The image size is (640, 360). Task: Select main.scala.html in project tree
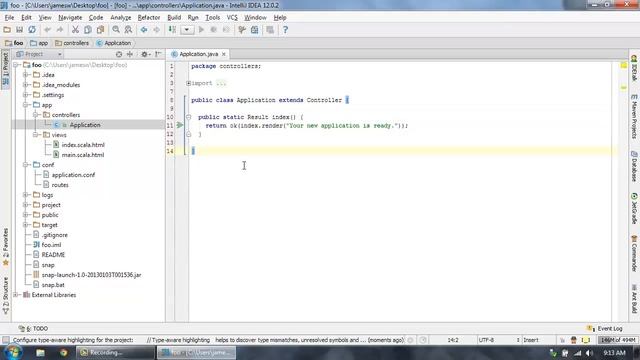83,155
